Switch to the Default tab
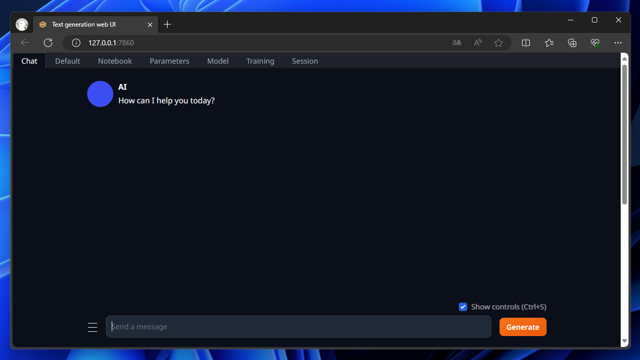 pos(67,61)
